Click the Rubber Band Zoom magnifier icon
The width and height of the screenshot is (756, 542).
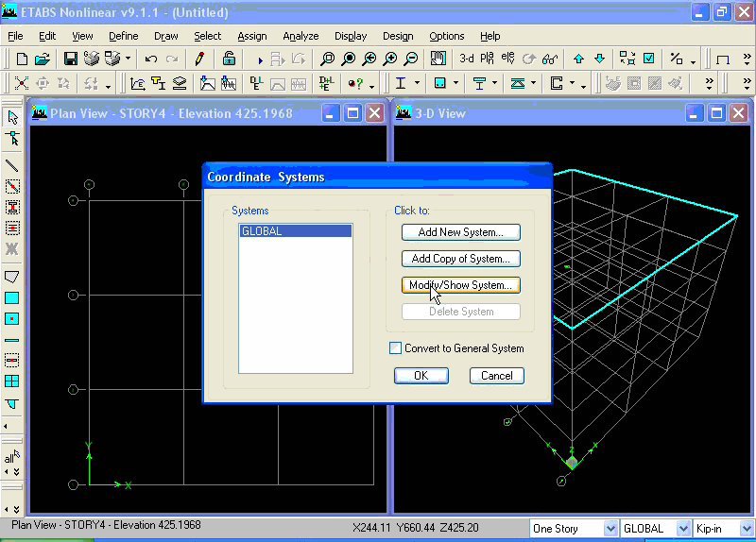(327, 59)
